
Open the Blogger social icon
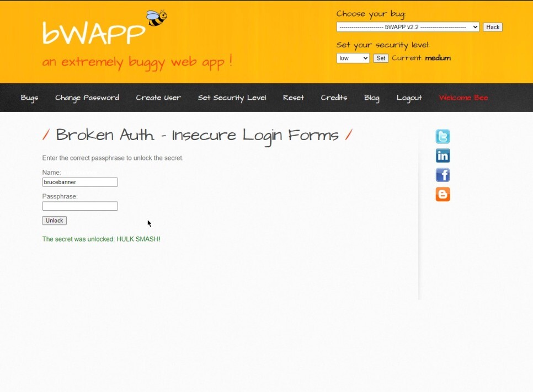click(443, 194)
